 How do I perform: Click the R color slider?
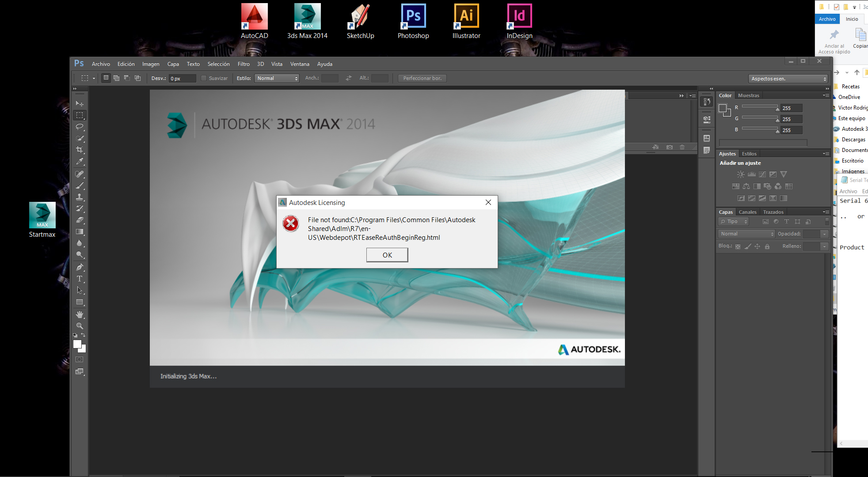760,107
